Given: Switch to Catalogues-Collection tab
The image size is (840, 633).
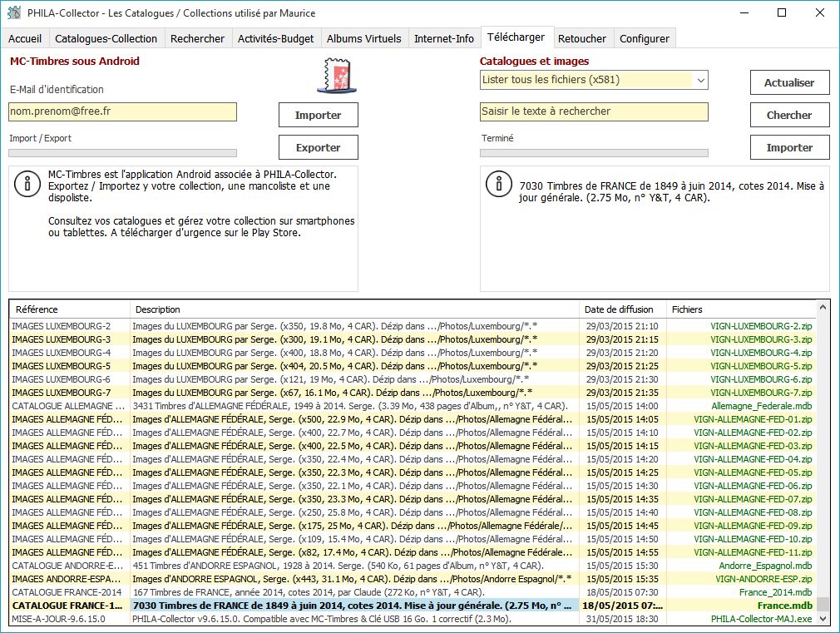Looking at the screenshot, I should (106, 38).
